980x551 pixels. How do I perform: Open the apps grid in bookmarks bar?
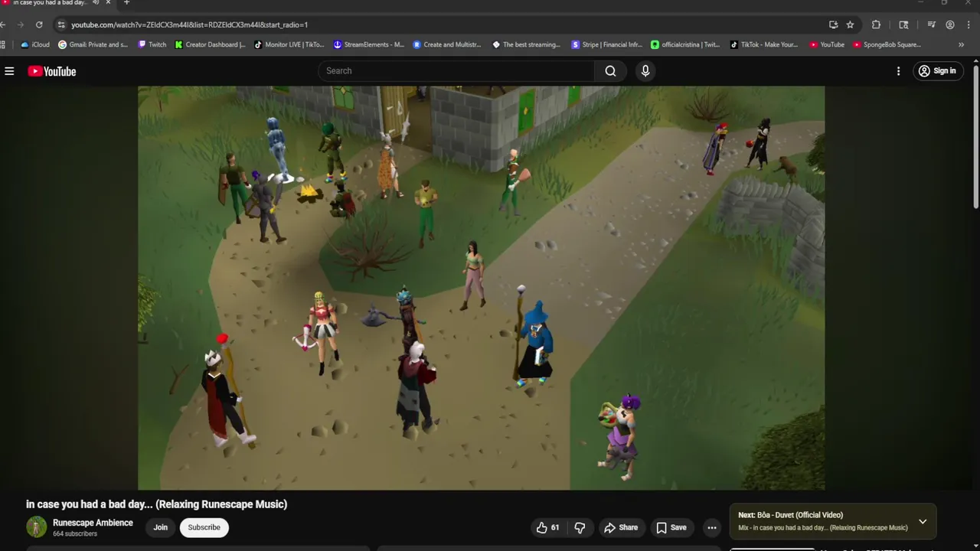coord(4,44)
